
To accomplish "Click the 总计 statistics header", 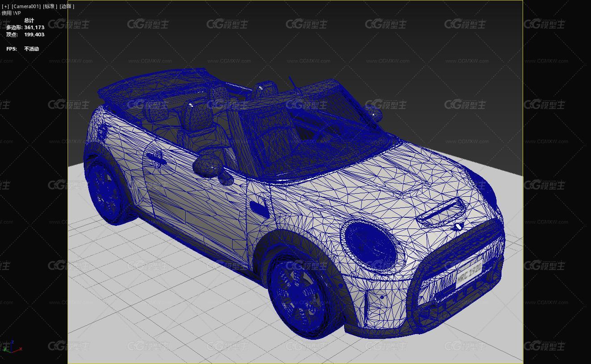I will pyautogui.click(x=29, y=21).
